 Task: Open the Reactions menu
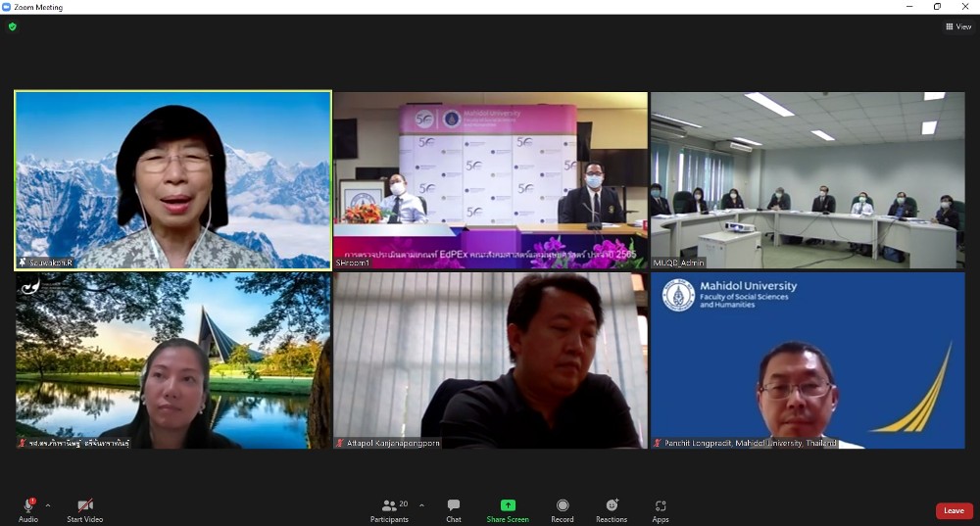pos(612,505)
